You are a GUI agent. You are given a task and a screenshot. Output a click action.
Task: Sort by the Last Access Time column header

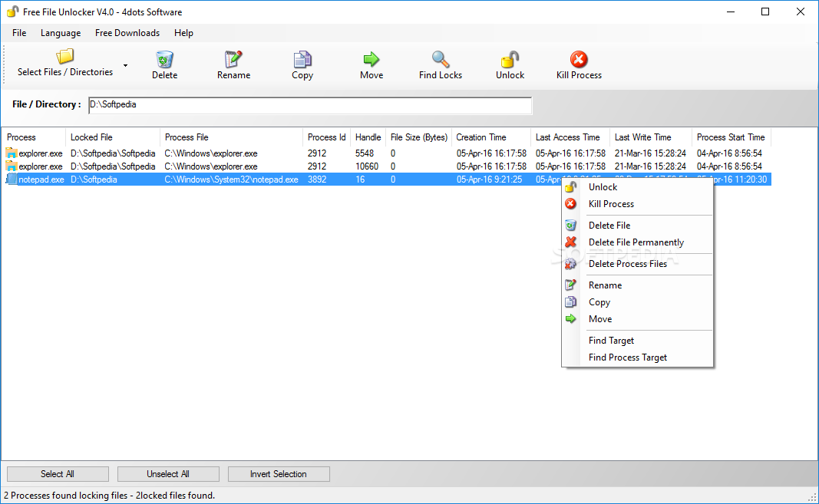click(570, 137)
